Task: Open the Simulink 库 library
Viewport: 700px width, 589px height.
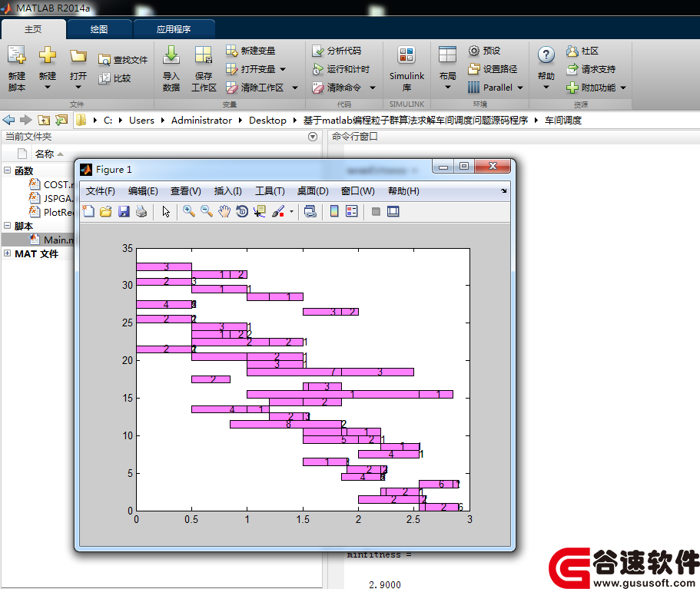Action: click(x=406, y=68)
